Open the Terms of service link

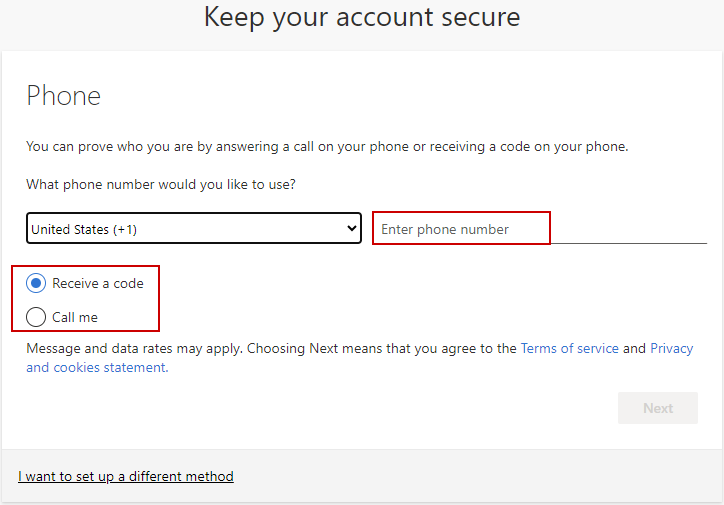569,349
